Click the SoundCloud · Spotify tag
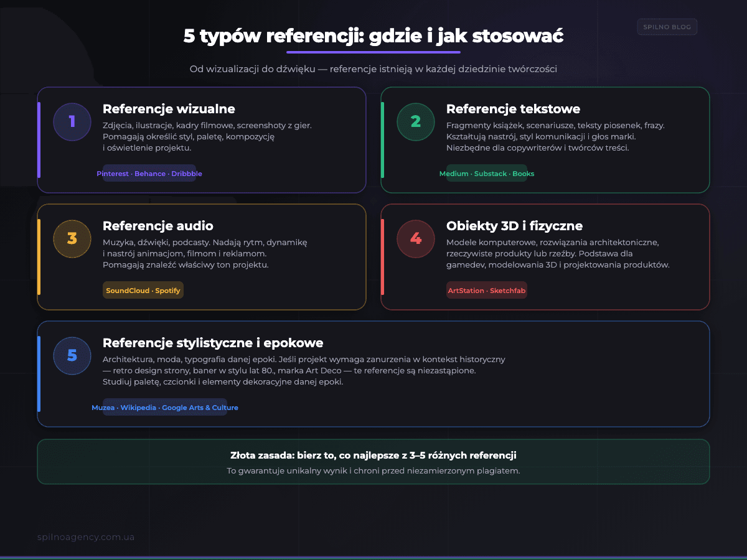Image resolution: width=747 pixels, height=560 pixels. tap(143, 291)
